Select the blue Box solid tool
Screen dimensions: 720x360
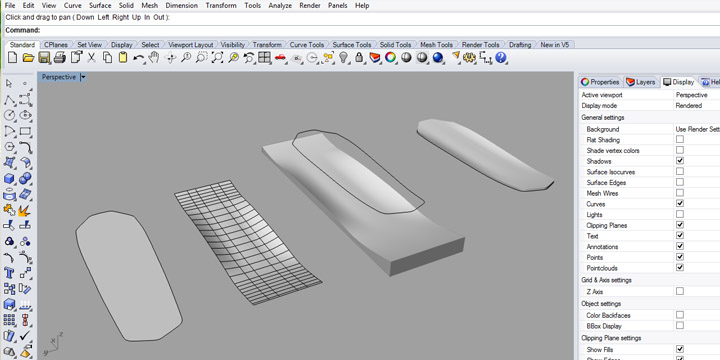point(10,179)
